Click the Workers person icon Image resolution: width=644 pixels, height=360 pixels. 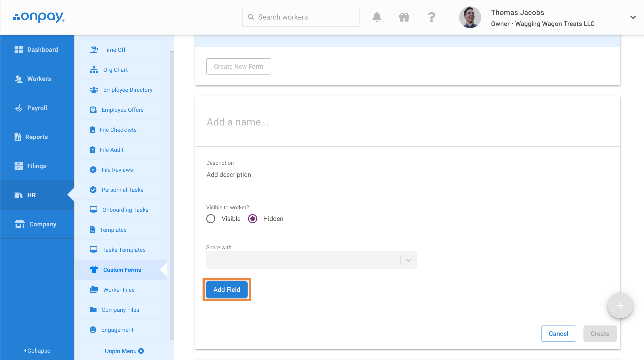coord(18,79)
